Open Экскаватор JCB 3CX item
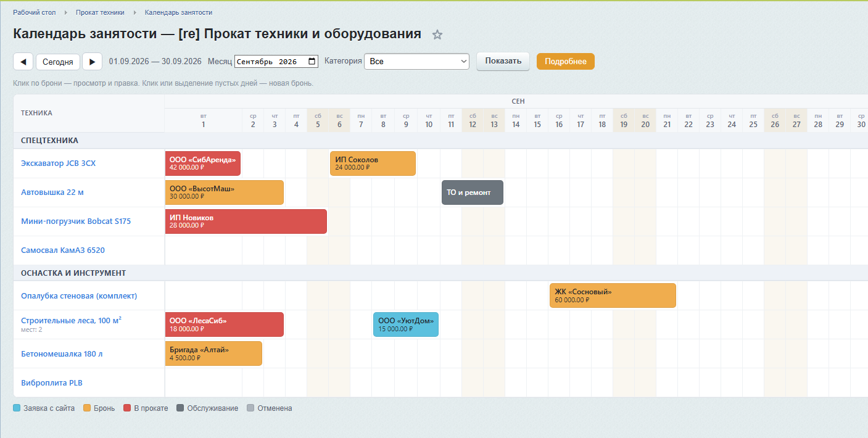 [59, 163]
